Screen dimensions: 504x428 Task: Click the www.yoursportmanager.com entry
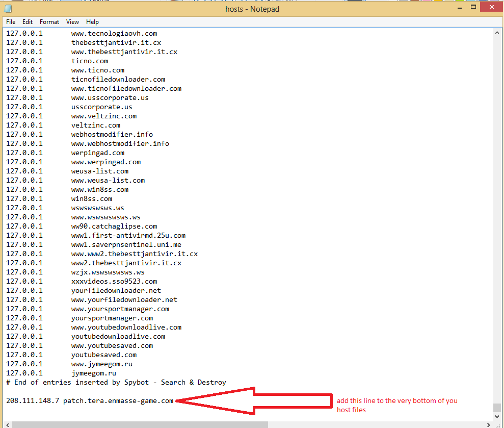point(120,309)
